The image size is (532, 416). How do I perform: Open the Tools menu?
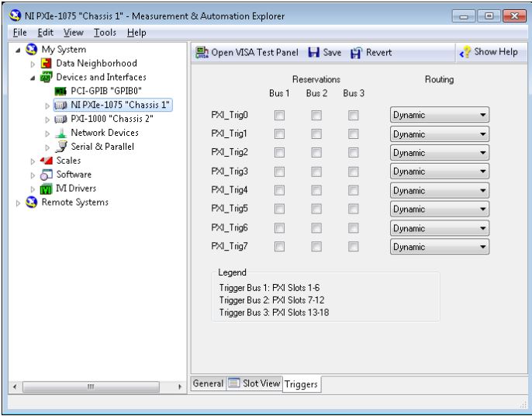105,33
